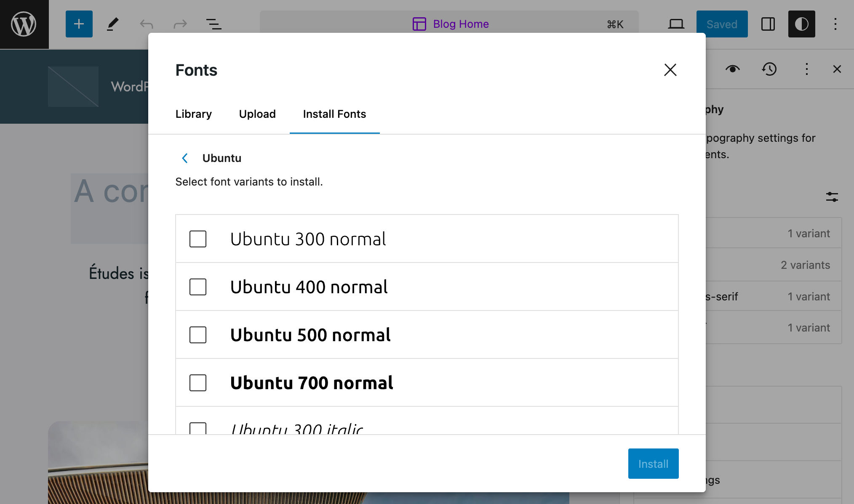Check the Ubuntu 300 normal variant

[197, 239]
